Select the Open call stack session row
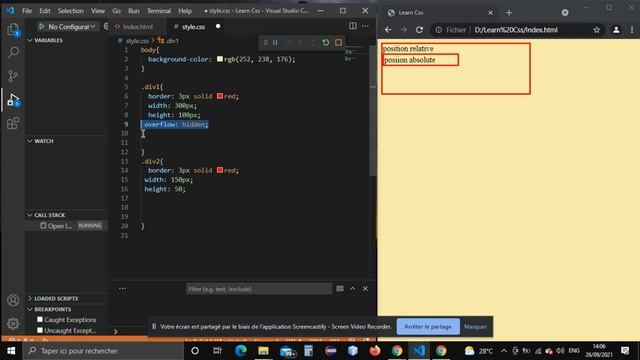This screenshot has height=360, width=640. tap(67, 226)
